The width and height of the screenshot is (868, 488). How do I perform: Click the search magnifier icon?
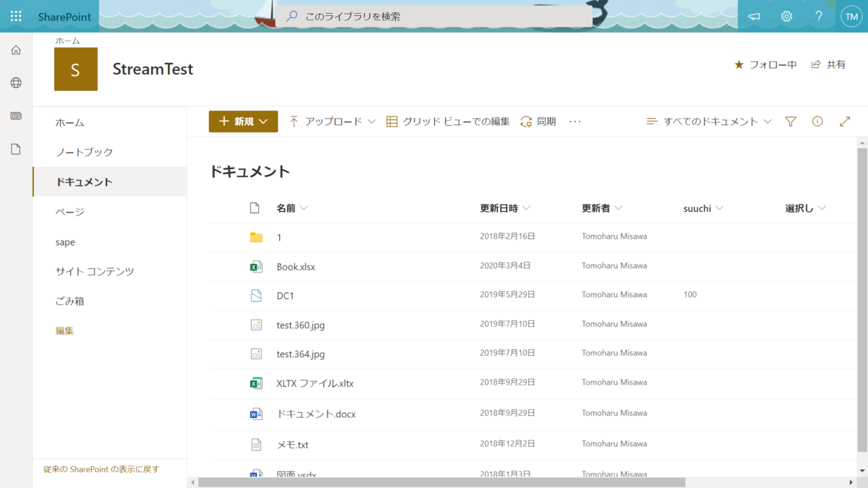[292, 16]
